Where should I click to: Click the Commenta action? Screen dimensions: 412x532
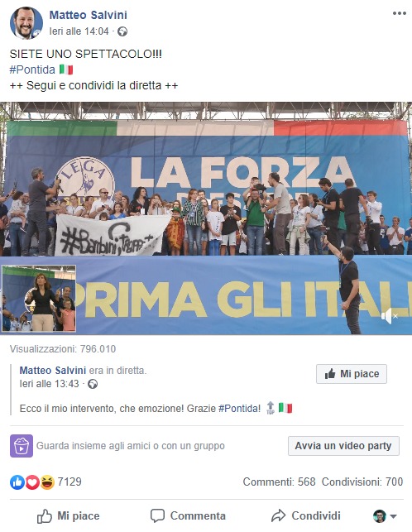188,516
